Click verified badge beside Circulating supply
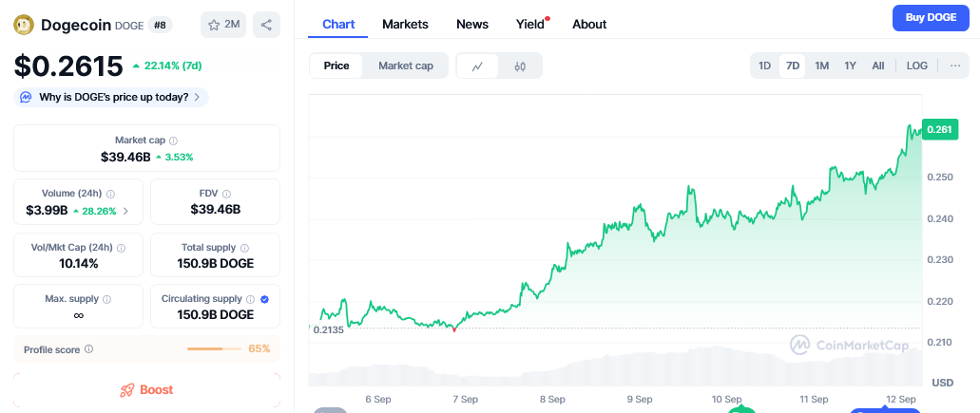 (x=264, y=299)
